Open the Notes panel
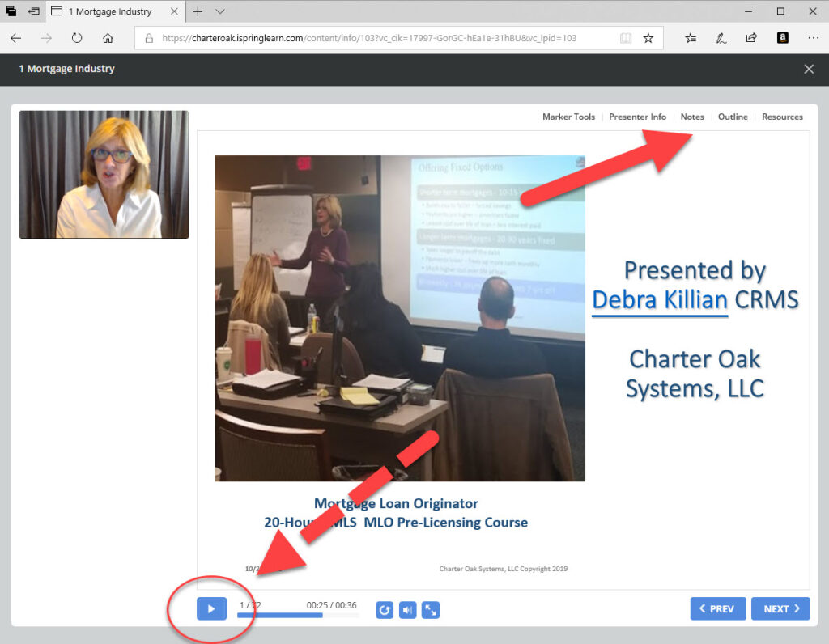This screenshot has height=644, width=829. (692, 117)
